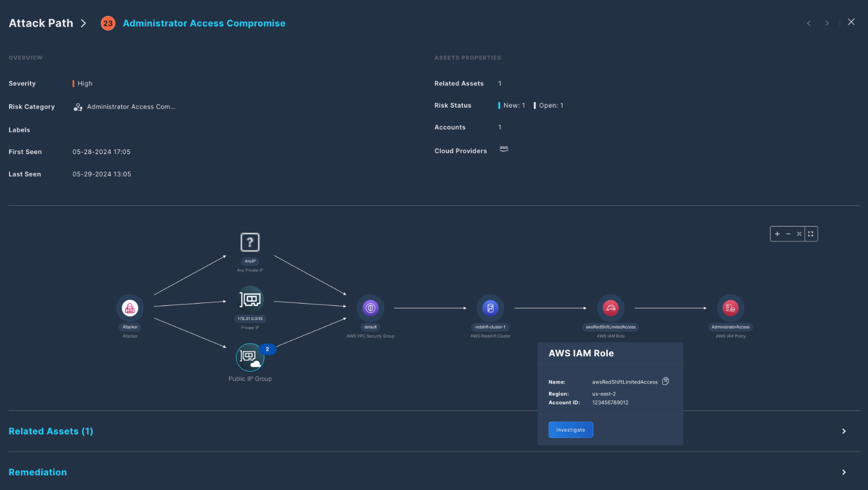Click First Seen date 05-28-2024 17:05
The image size is (868, 490).
tap(101, 152)
